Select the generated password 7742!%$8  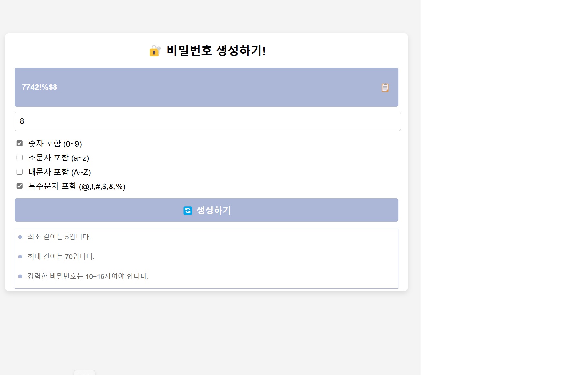(x=39, y=87)
